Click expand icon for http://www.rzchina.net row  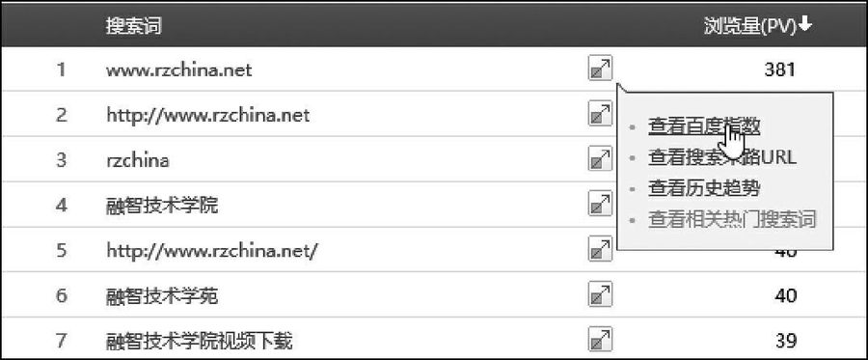click(x=600, y=115)
